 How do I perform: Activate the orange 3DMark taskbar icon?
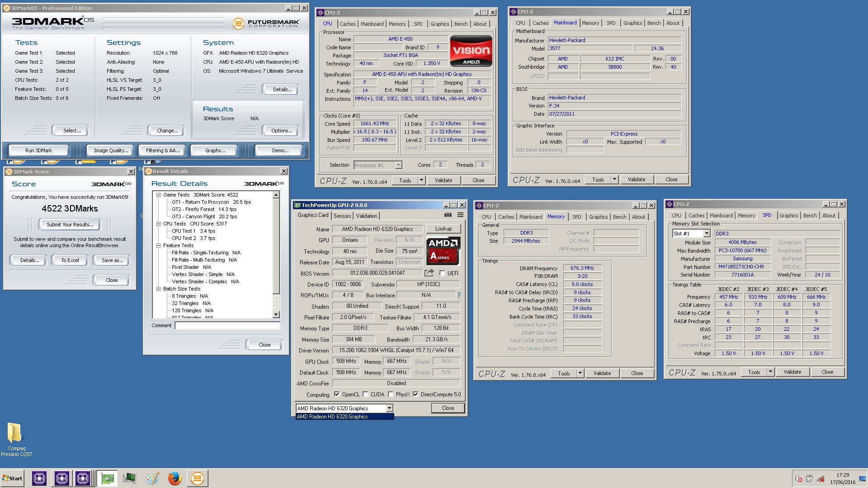tap(197, 479)
